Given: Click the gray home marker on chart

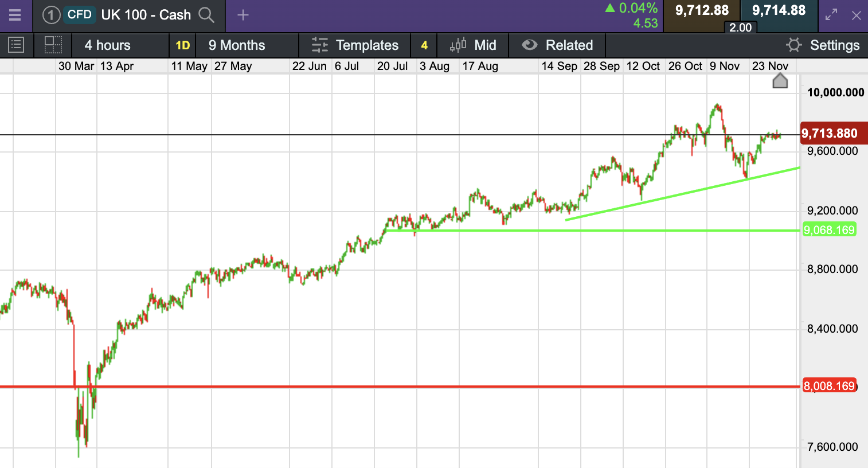Looking at the screenshot, I should [x=780, y=81].
